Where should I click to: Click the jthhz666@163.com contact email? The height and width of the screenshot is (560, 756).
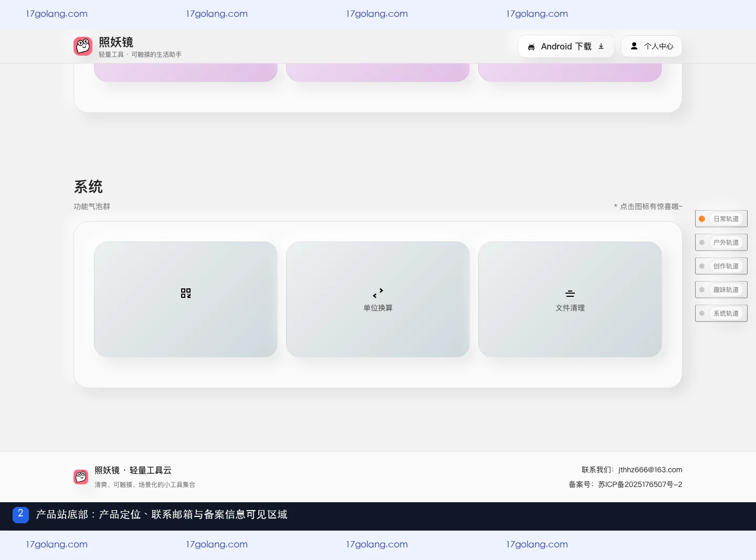pos(650,470)
